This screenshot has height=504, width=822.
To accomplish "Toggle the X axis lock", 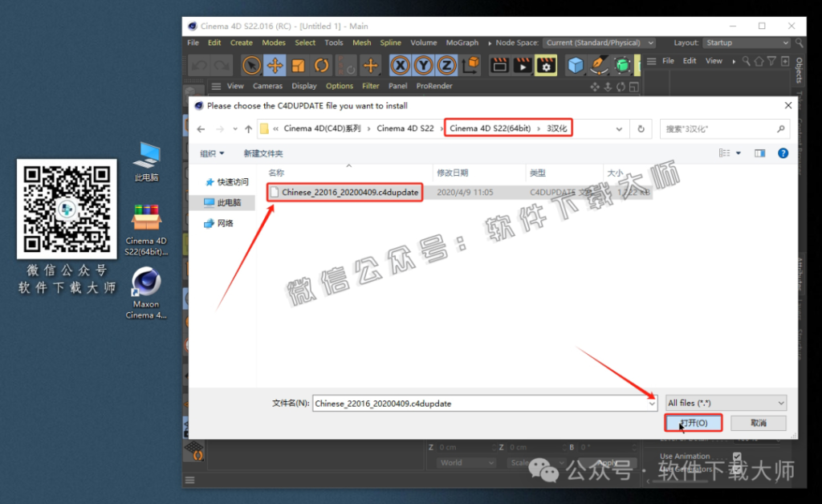I will pyautogui.click(x=400, y=64).
